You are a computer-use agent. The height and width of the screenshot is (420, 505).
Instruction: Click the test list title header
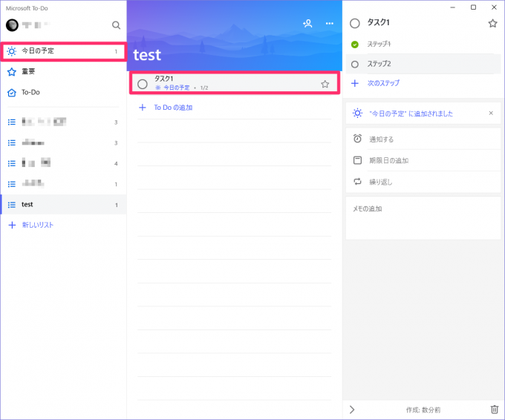(x=147, y=55)
